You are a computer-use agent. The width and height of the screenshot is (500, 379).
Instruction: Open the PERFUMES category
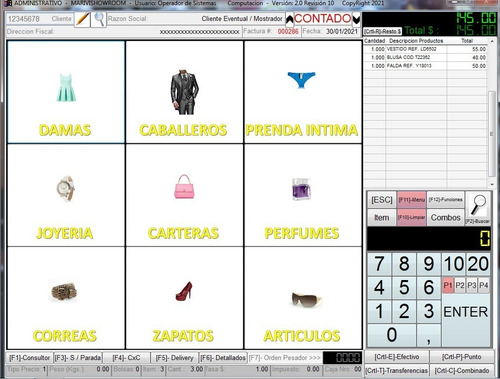pyautogui.click(x=303, y=195)
